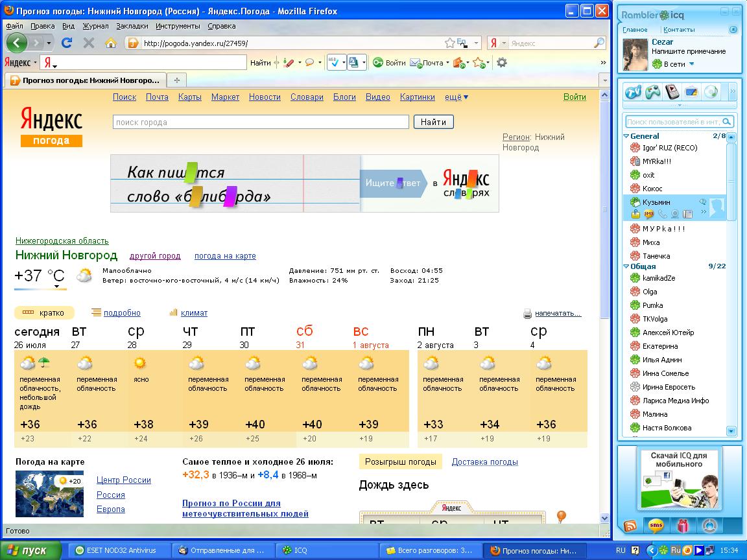Click the SMS icon under Кузьмин contact
Viewport: 747px width, 560px height.
pos(648,214)
